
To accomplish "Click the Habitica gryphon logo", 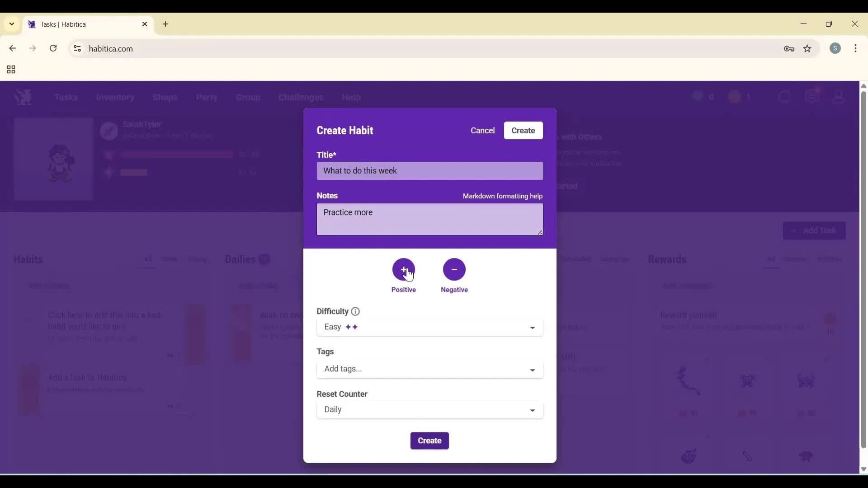I will [x=23, y=97].
